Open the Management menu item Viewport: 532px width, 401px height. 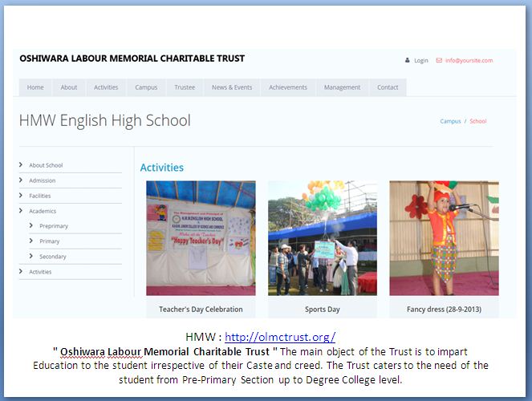342,87
